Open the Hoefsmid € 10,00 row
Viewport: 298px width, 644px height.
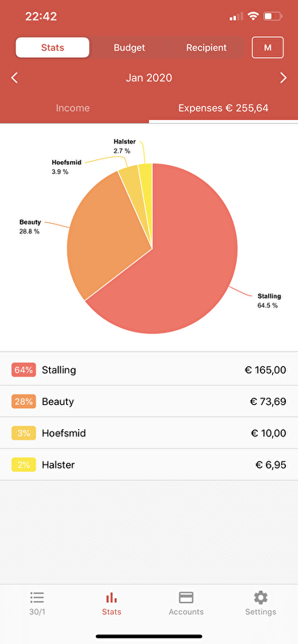[x=149, y=433]
